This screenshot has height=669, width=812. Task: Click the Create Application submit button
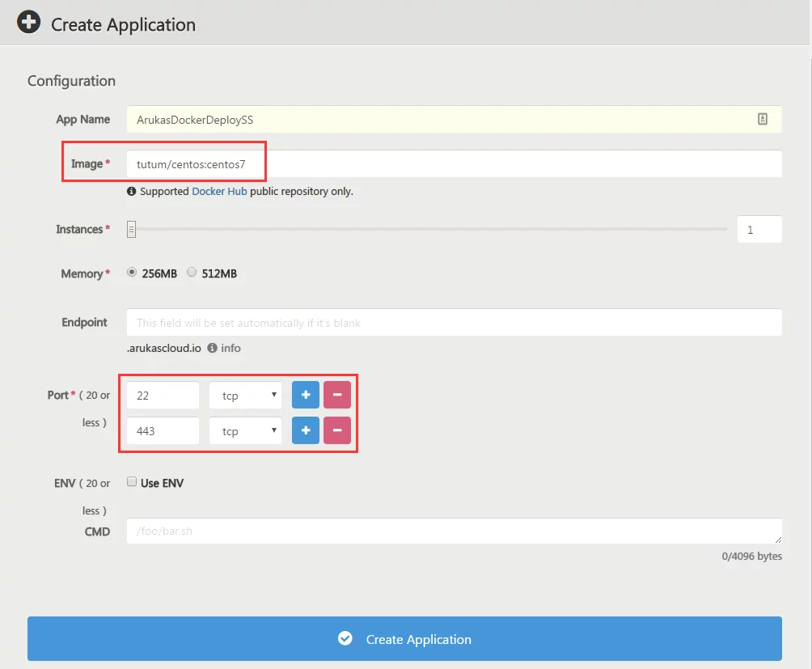(x=404, y=639)
